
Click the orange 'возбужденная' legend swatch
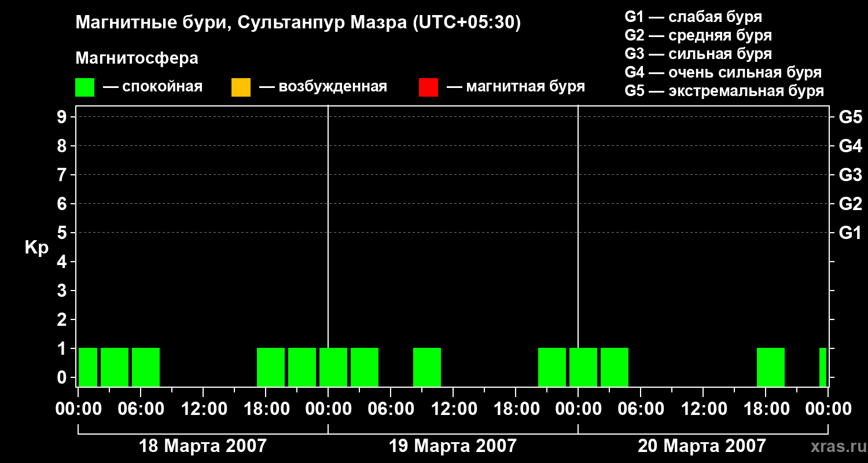click(241, 87)
